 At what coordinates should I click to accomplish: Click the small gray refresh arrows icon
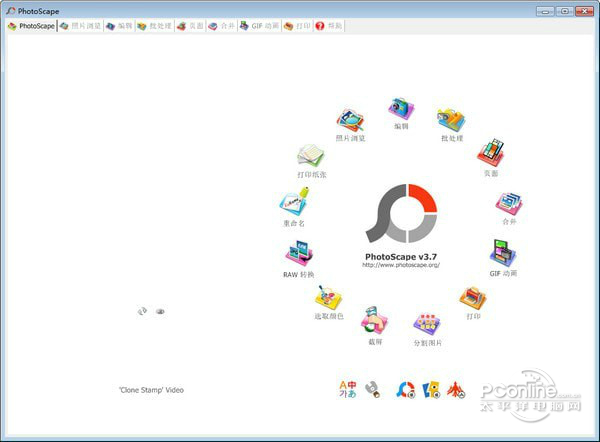142,312
